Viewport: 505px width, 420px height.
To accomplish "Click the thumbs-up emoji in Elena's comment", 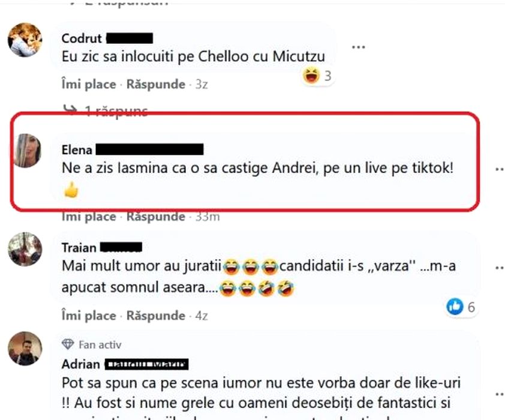I will coord(71,190).
